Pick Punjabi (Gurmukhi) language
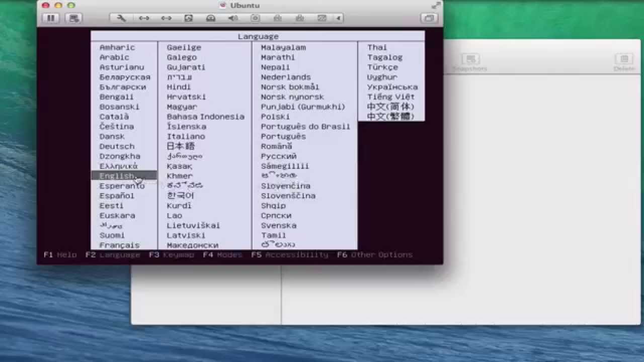This screenshot has height=362, width=644. point(303,107)
